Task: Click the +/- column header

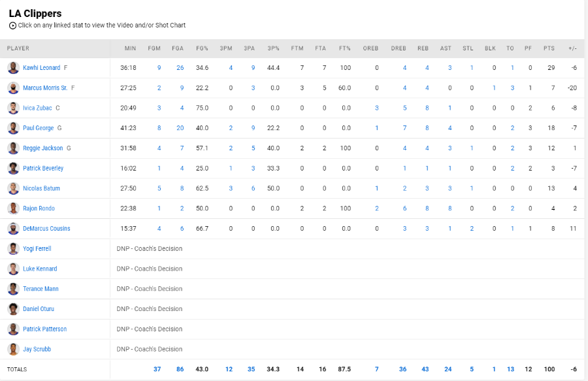Action: click(x=572, y=48)
